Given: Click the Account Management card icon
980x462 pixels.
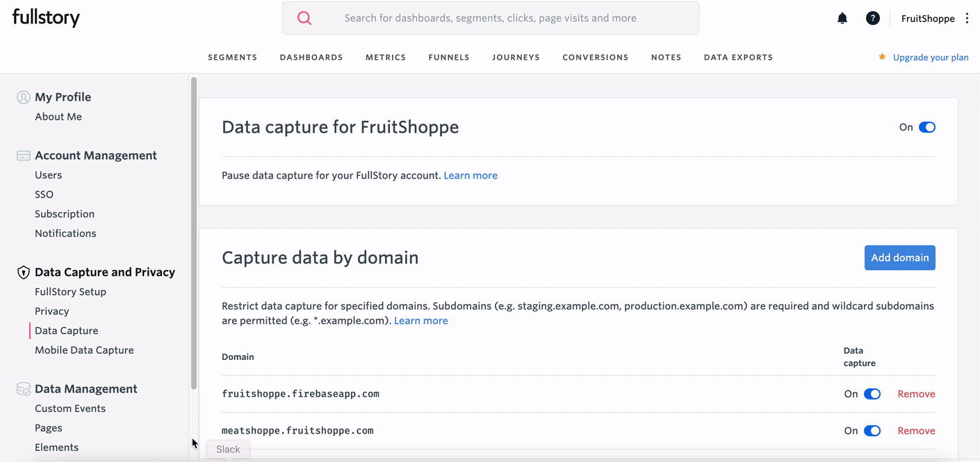Looking at the screenshot, I should pos(24,156).
